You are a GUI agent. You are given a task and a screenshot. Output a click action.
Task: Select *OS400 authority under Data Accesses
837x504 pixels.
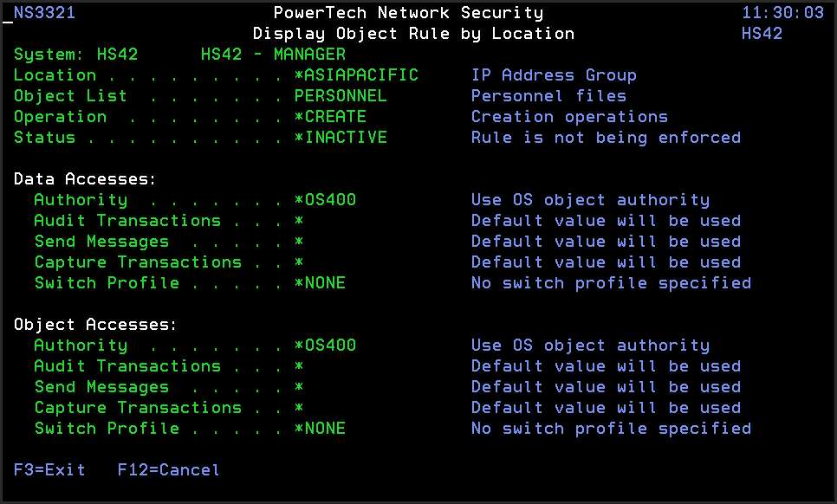pyautogui.click(x=325, y=200)
